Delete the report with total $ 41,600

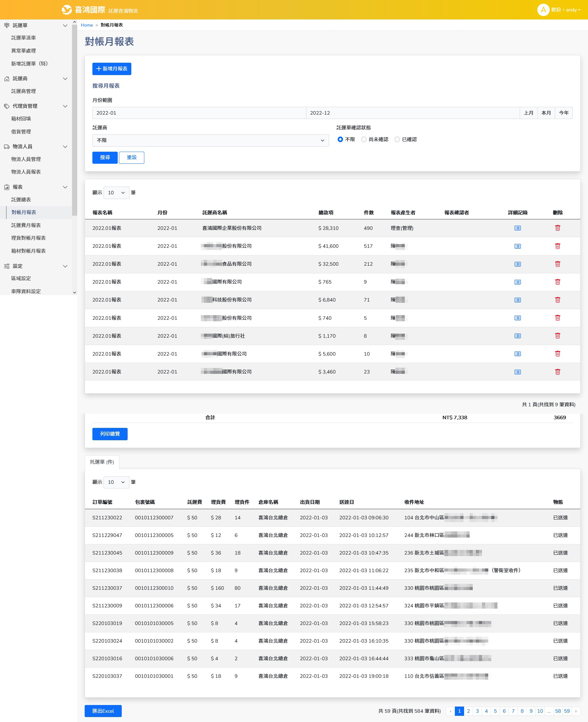click(557, 246)
